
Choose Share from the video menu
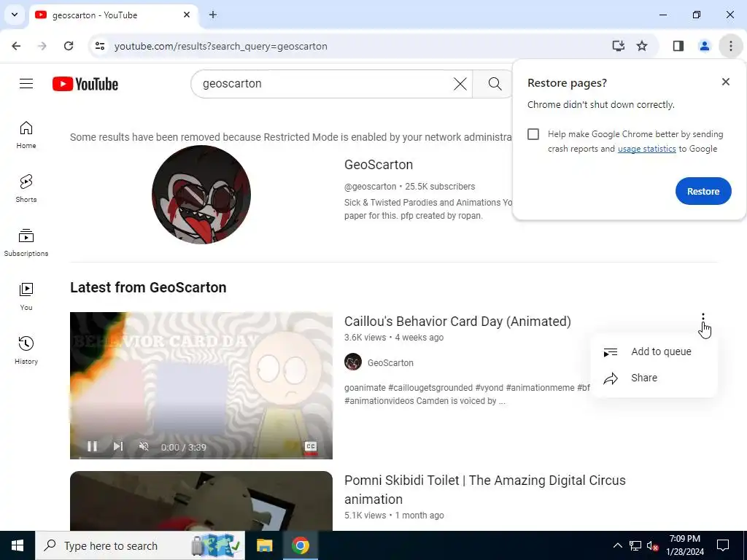(x=654, y=378)
